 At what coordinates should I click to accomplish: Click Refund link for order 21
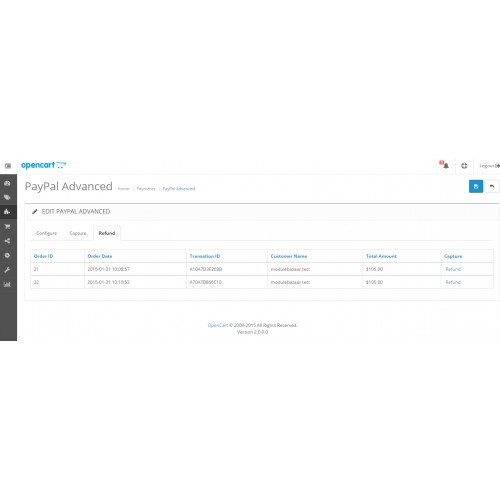(x=453, y=269)
